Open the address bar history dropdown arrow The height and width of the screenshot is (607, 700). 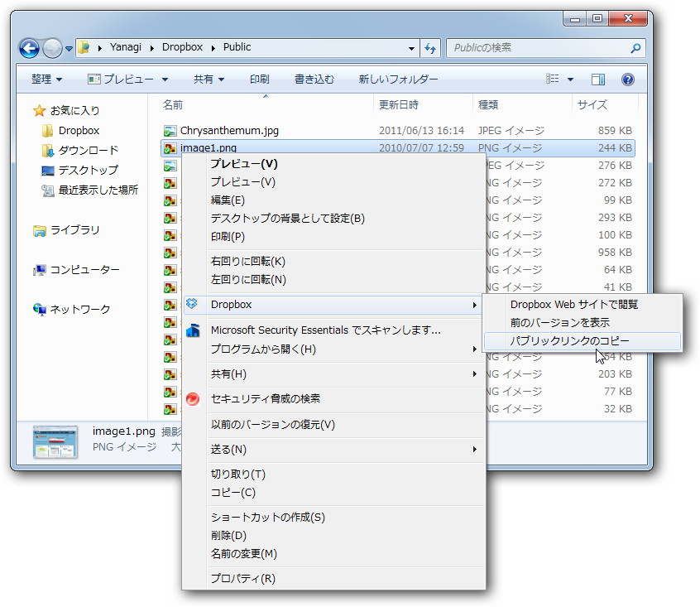click(x=411, y=47)
